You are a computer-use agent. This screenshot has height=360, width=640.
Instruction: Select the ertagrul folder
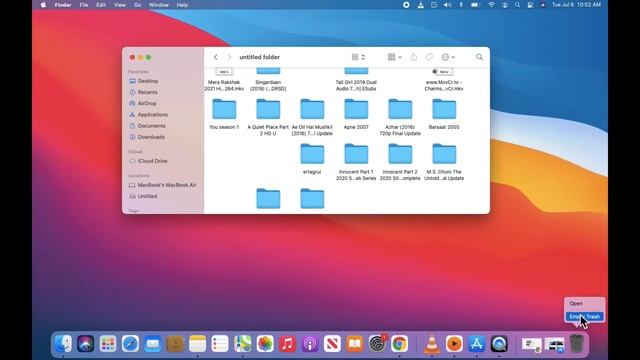(312, 154)
